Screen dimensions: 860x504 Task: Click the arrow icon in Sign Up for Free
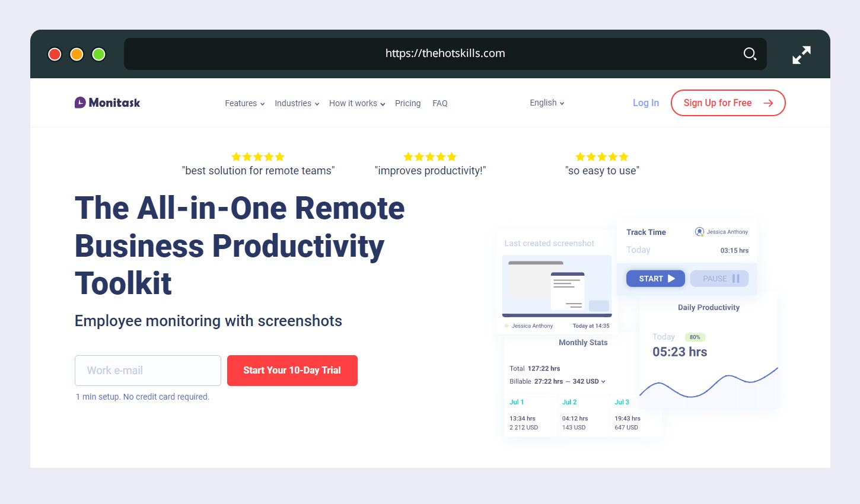pos(768,103)
